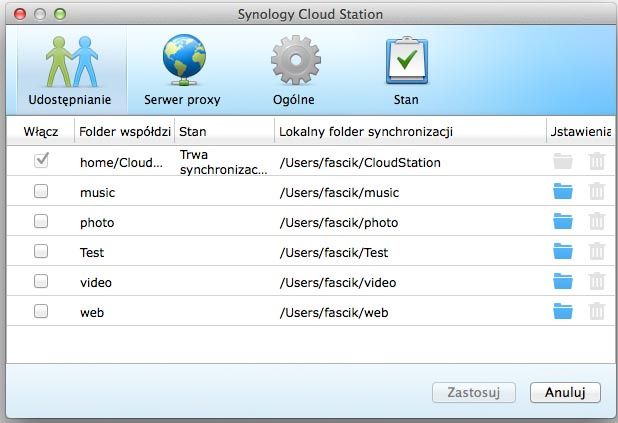Click trash icon in the CloudStation row
Image resolution: width=618 pixels, height=423 pixels.
(x=597, y=161)
